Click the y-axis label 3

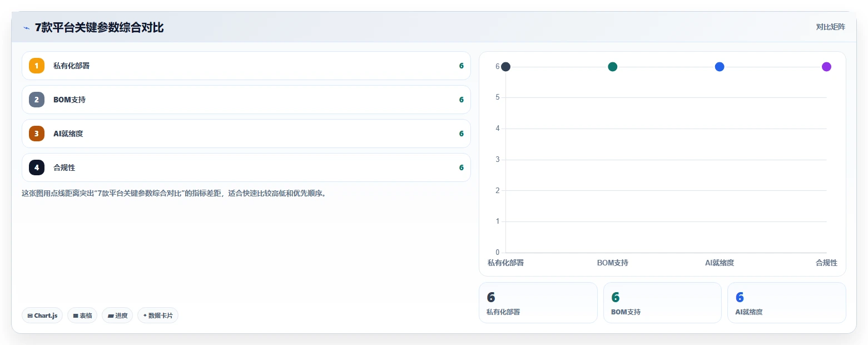(x=498, y=160)
